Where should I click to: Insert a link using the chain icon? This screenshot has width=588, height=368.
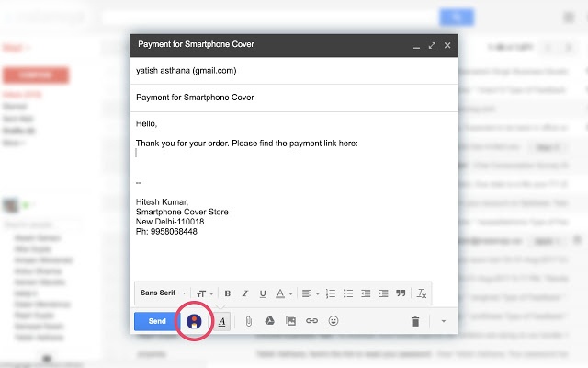(x=311, y=321)
